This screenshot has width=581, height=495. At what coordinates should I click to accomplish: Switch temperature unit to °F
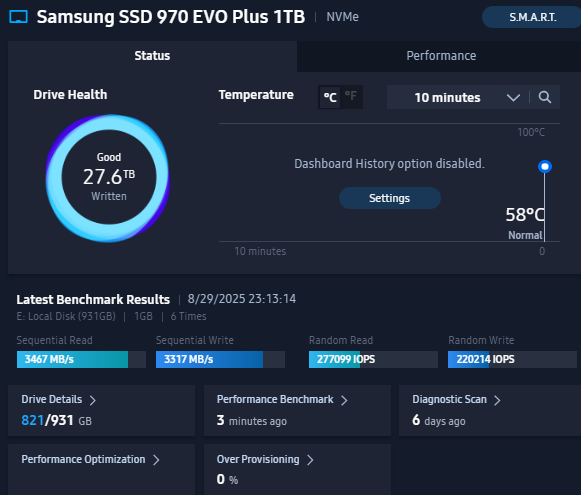coord(351,97)
